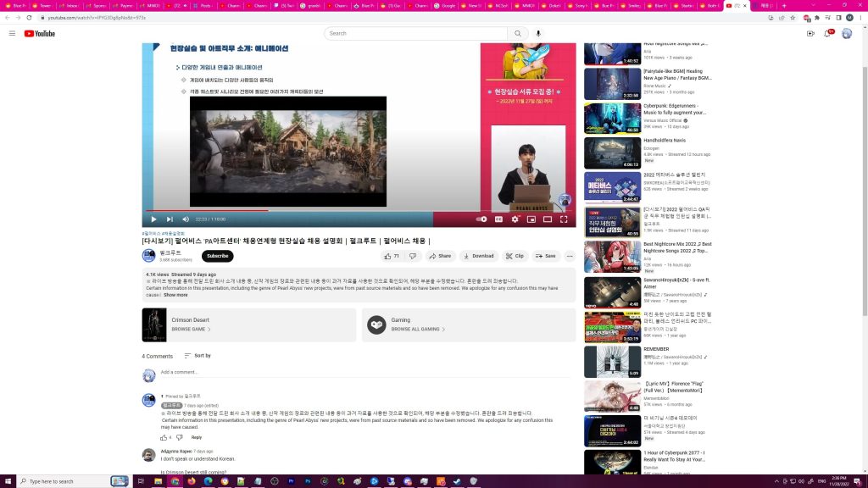Open the player settings gear
This screenshot has height=488, width=868.
pyautogui.click(x=515, y=219)
